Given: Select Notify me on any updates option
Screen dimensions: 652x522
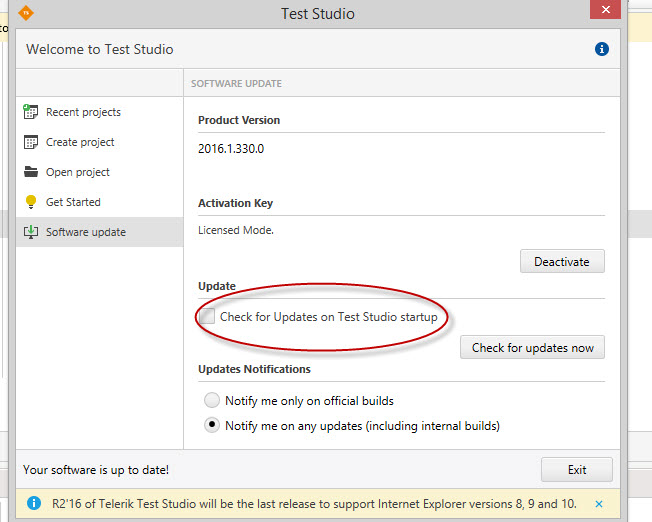Looking at the screenshot, I should [x=211, y=425].
